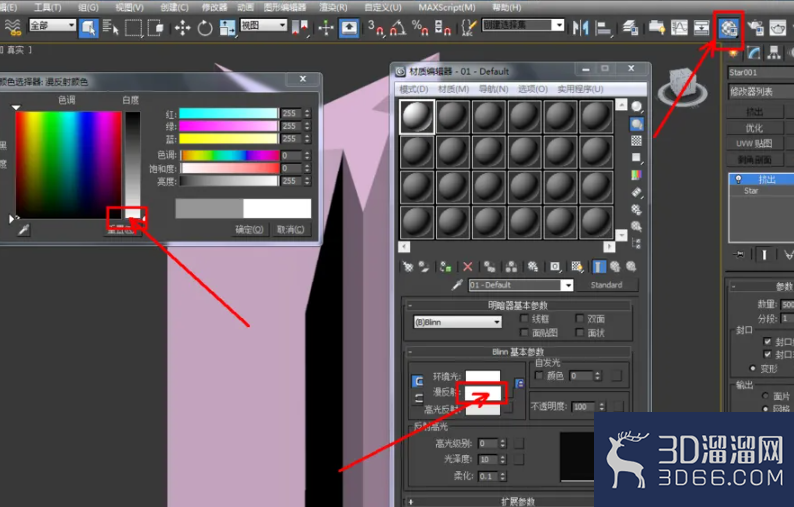The width and height of the screenshot is (794, 507).
Task: Open the 全部 selection filter dropdown
Action: [x=52, y=25]
